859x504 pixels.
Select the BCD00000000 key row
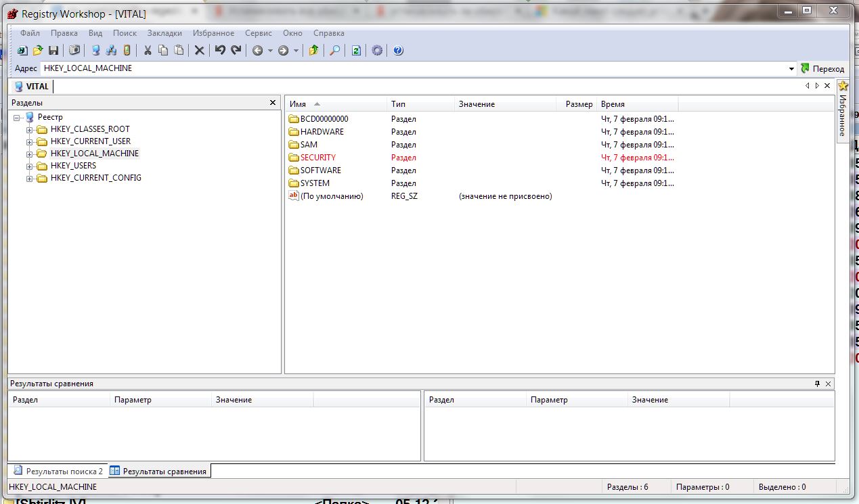pyautogui.click(x=482, y=119)
